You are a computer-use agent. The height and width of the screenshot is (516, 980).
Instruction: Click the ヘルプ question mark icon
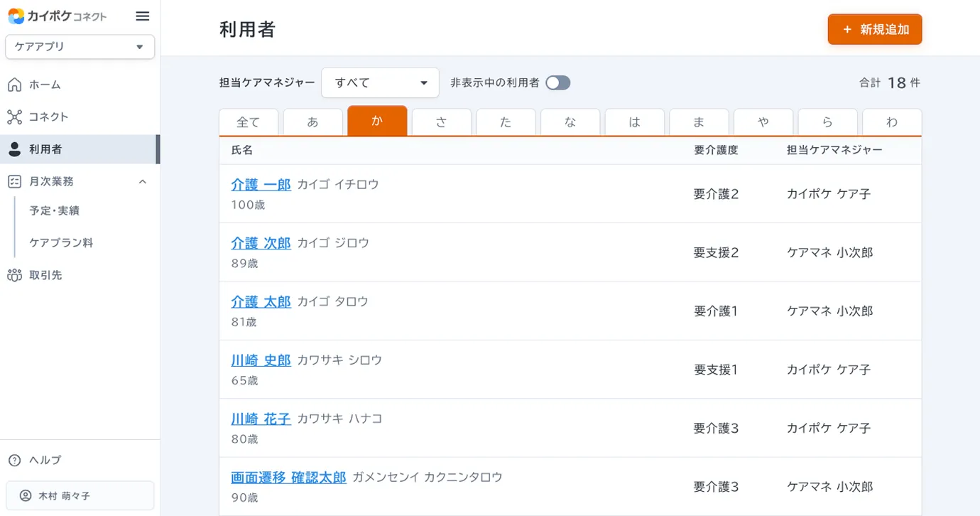(x=14, y=460)
